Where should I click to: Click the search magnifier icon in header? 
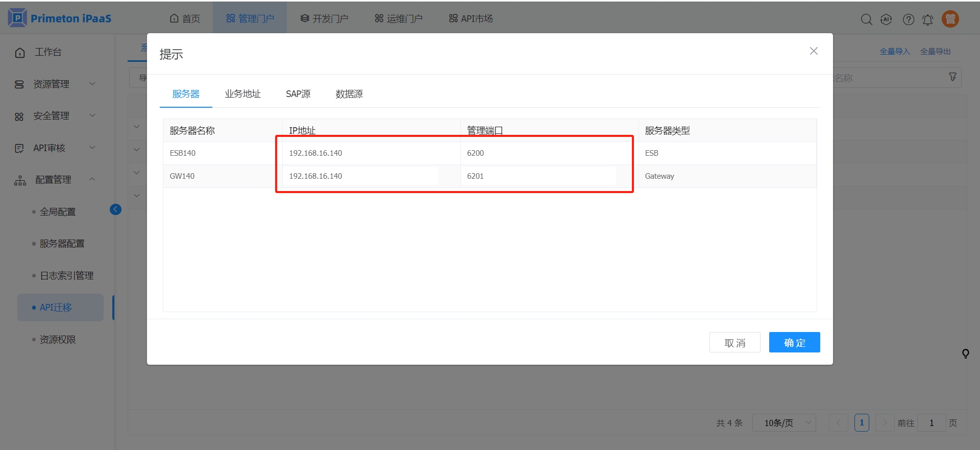[866, 19]
